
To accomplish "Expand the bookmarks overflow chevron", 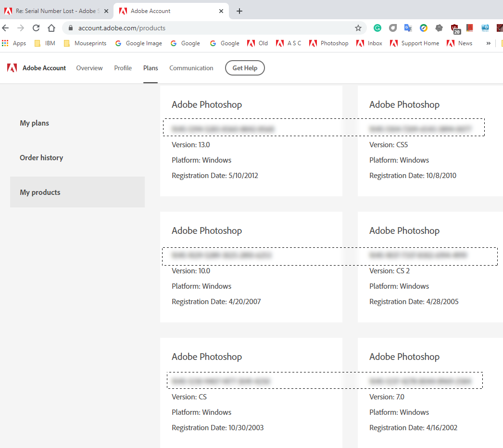I will point(488,43).
